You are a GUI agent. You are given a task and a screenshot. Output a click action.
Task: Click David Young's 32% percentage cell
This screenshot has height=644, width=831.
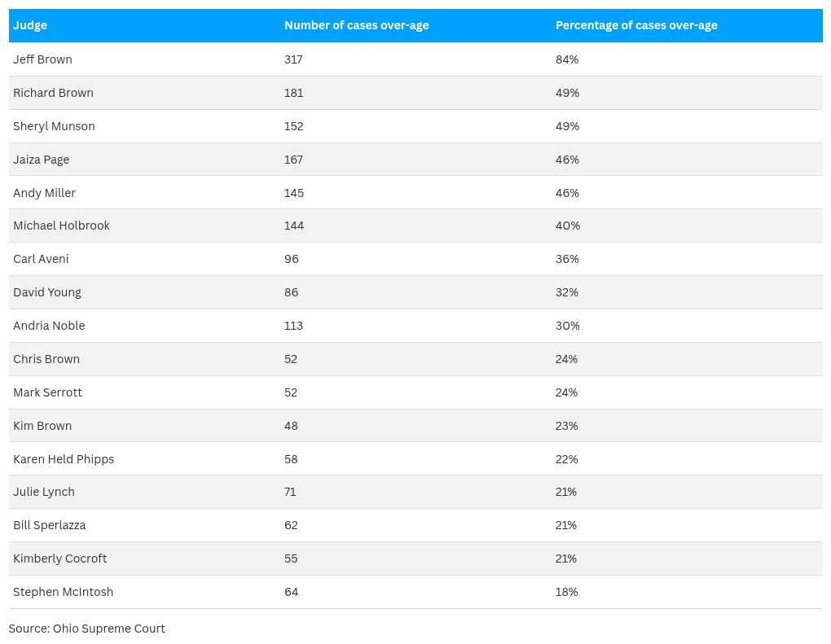567,292
